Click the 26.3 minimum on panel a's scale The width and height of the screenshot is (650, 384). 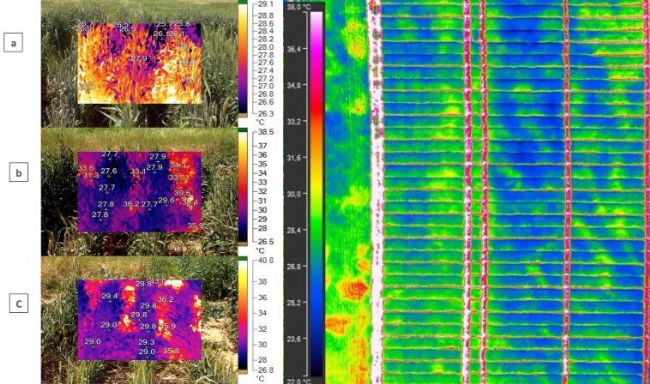tap(266, 114)
